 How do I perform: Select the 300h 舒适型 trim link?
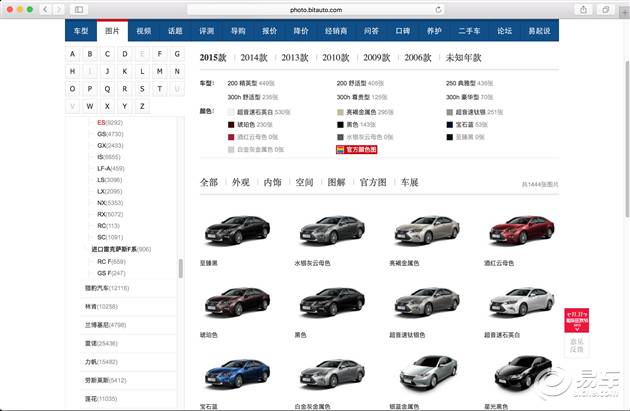coord(244,97)
